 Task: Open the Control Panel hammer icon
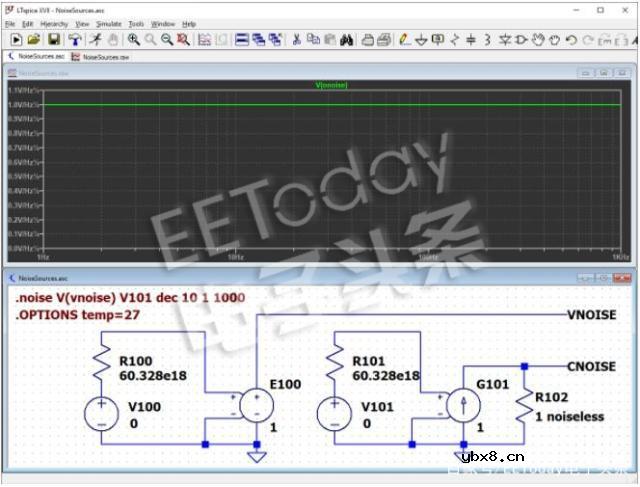point(74,40)
